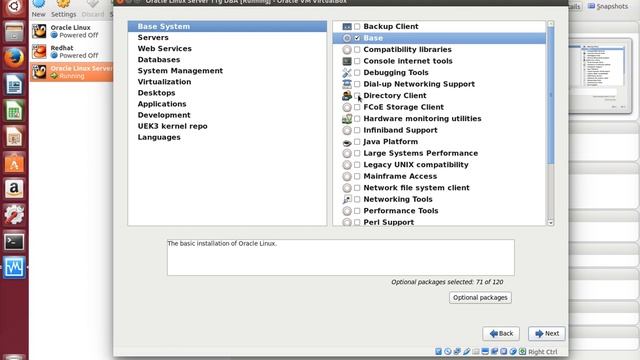Click the package list scrollbar thumb
The width and height of the screenshot is (640, 360).
[551, 96]
